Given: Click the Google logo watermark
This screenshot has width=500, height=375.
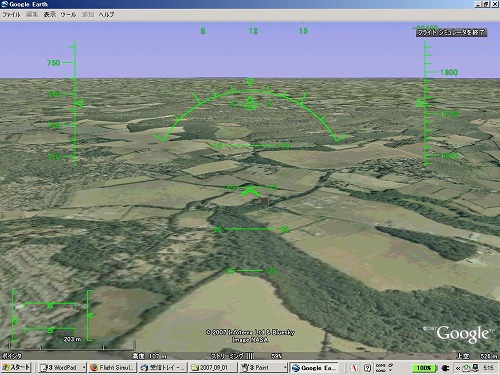Looking at the screenshot, I should (x=463, y=334).
